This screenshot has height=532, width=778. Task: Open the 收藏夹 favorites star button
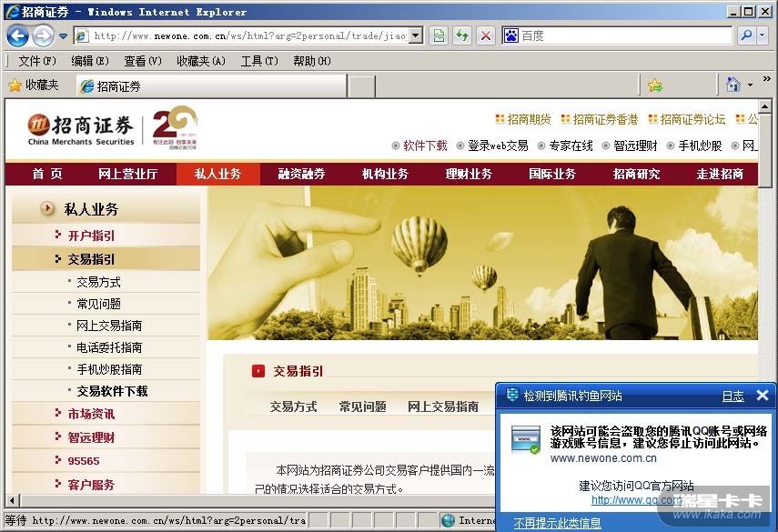click(x=34, y=85)
